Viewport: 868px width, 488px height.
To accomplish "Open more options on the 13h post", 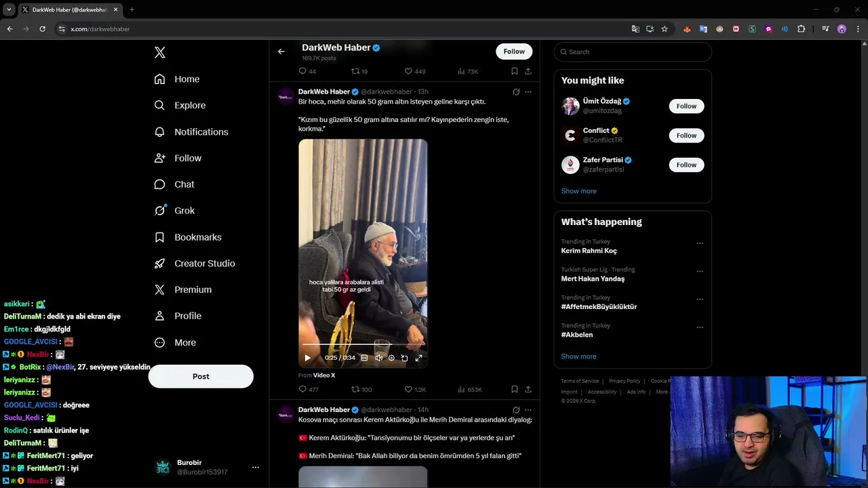I will click(x=528, y=91).
